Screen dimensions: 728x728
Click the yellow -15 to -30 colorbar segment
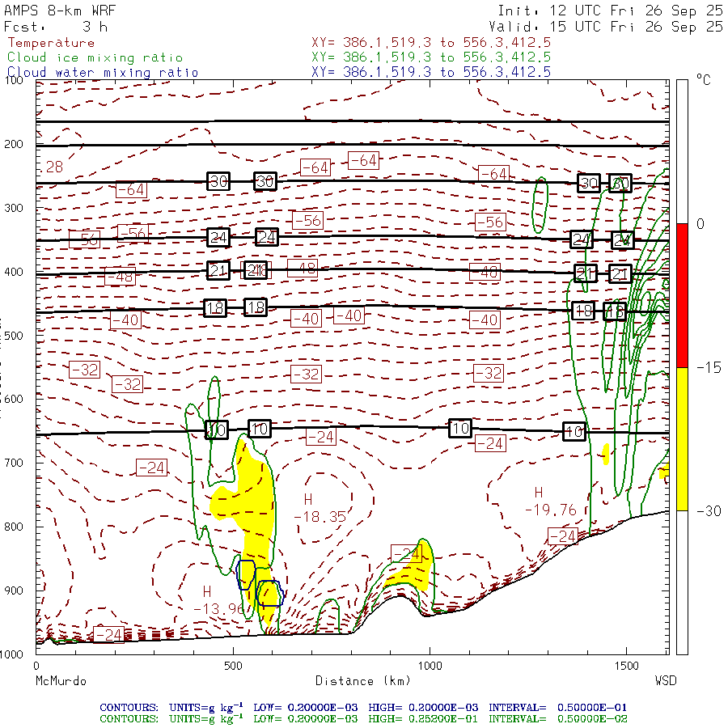point(682,438)
